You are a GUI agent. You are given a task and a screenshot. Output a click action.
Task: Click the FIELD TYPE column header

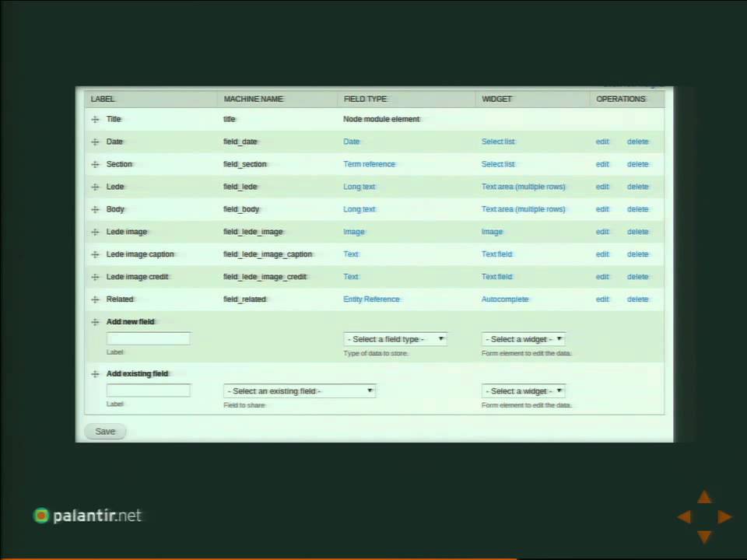pyautogui.click(x=366, y=99)
